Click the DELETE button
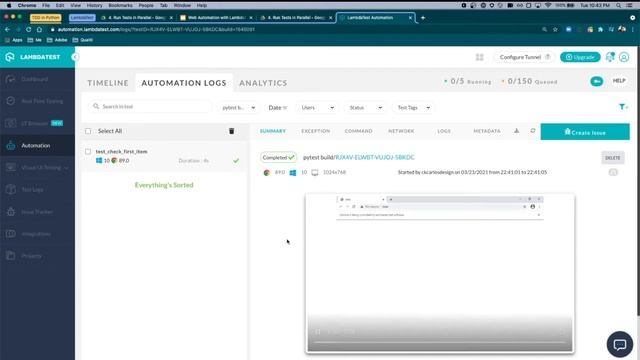This screenshot has width=640, height=360. coord(613,158)
